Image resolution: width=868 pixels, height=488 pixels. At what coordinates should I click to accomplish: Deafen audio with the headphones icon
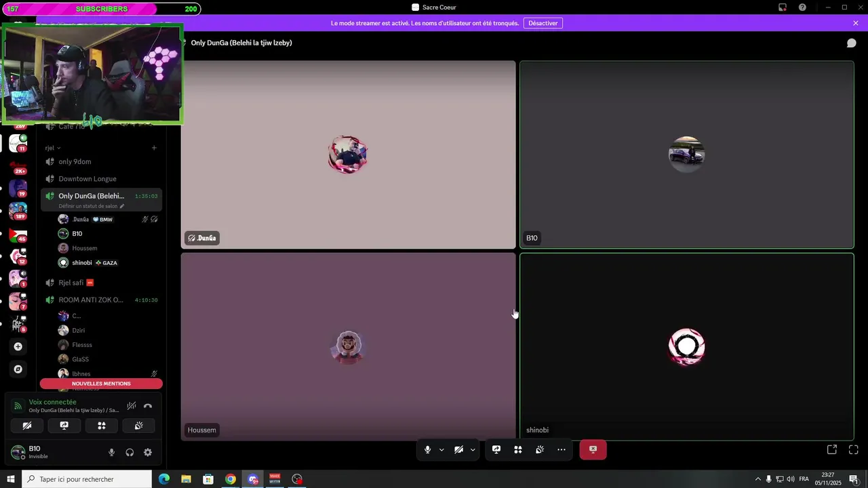click(130, 453)
